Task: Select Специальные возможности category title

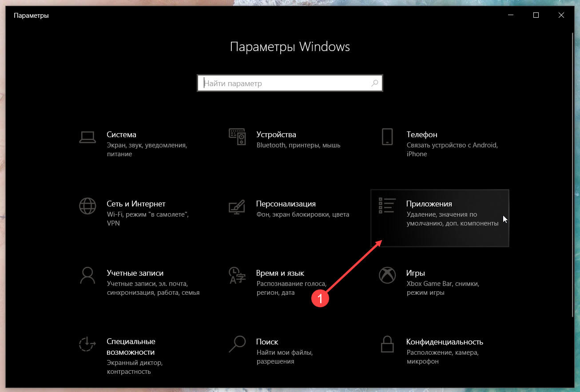Action: point(131,347)
